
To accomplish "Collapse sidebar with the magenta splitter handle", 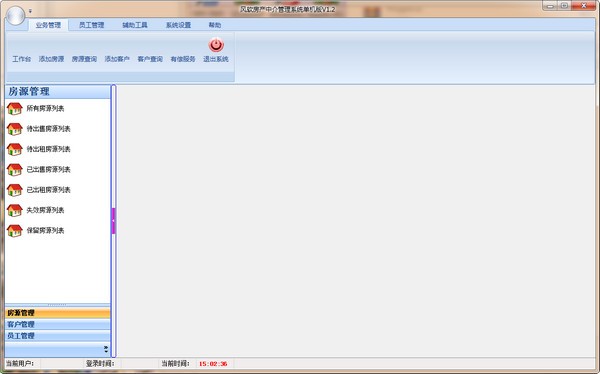I will point(113,221).
